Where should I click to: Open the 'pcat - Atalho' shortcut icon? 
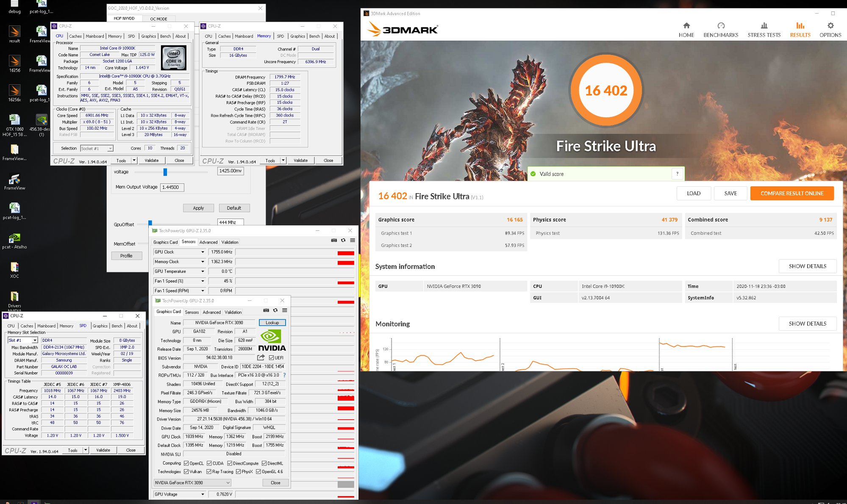pos(14,240)
